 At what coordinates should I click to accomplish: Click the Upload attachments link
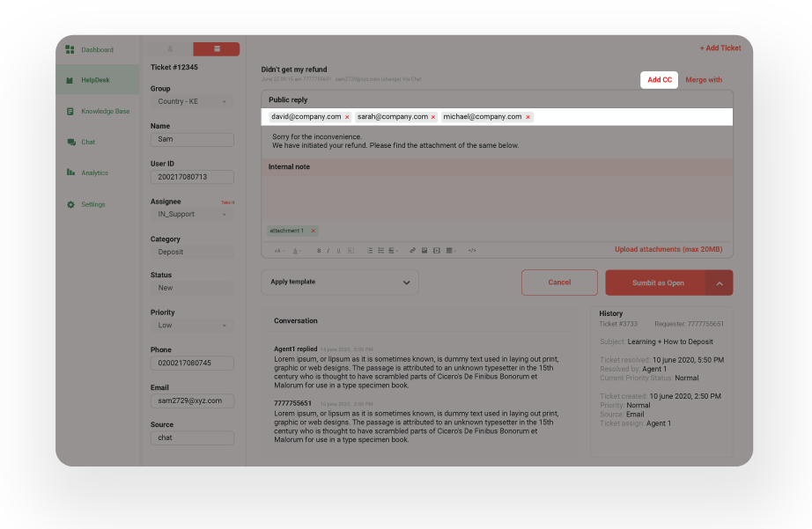(668, 250)
